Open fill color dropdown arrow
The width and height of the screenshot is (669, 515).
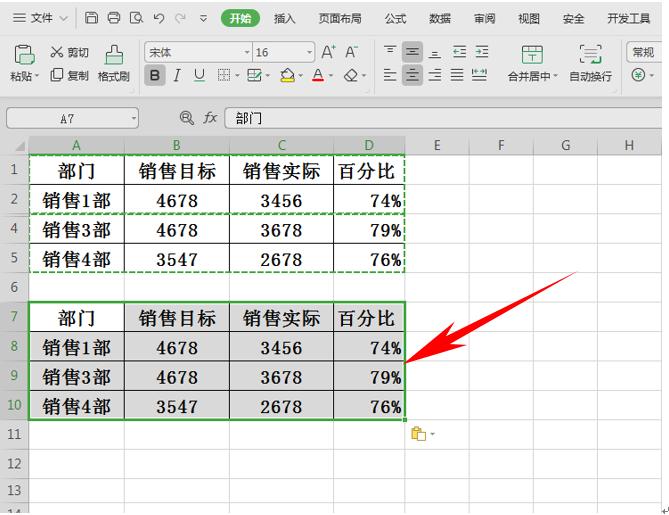300,76
